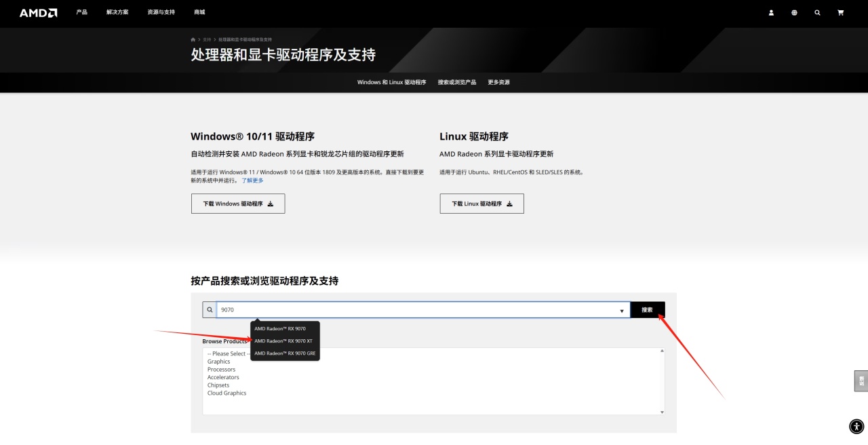The image size is (868, 445).
Task: Click 下载 Linux 驱动程序 button
Action: coord(481,204)
